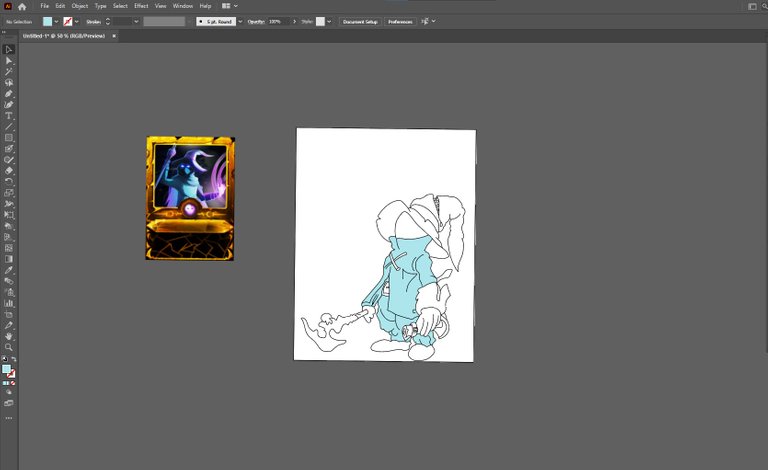Select the Lasso tool
The width and height of the screenshot is (768, 470).
[x=9, y=82]
